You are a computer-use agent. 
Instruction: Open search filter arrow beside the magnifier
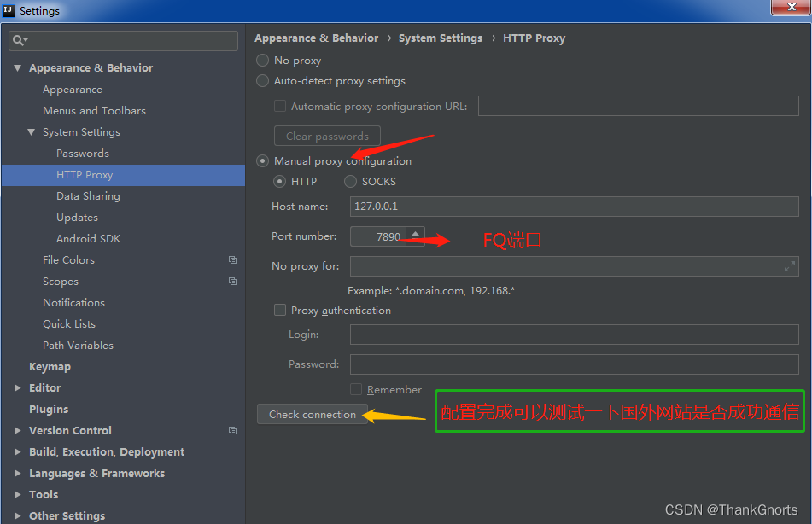pos(26,40)
